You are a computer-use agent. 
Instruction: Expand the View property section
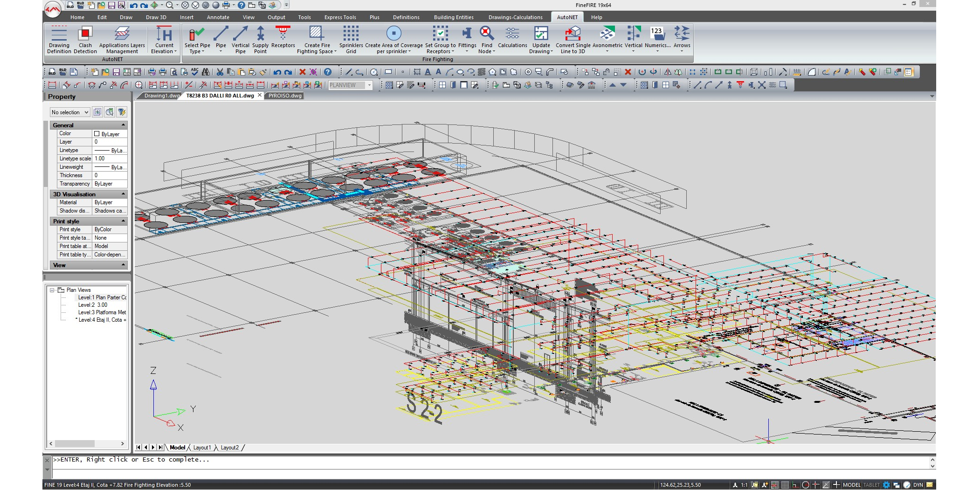tap(123, 265)
